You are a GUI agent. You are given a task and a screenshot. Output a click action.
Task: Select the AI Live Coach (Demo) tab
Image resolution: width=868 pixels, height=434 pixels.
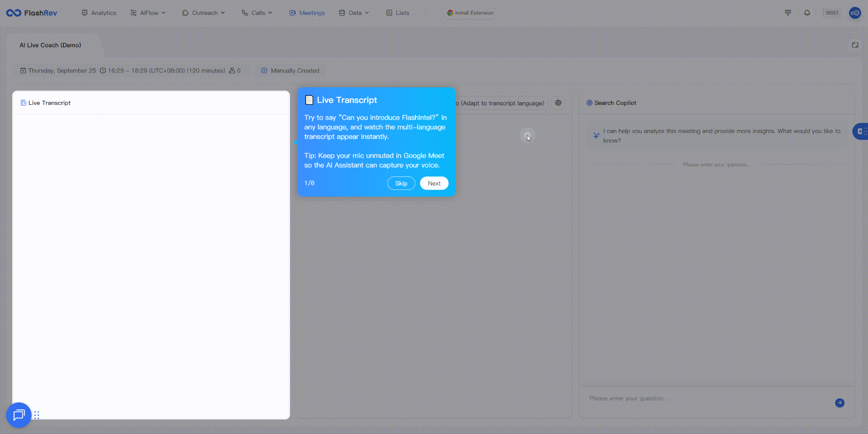pyautogui.click(x=50, y=45)
